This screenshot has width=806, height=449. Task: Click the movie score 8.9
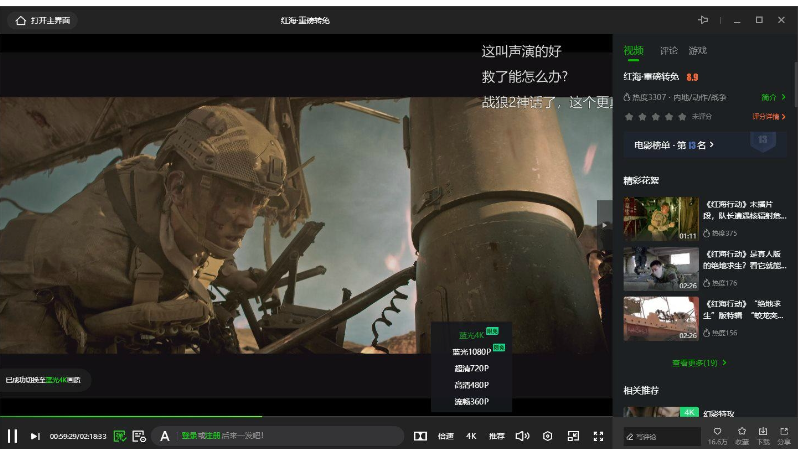point(692,77)
